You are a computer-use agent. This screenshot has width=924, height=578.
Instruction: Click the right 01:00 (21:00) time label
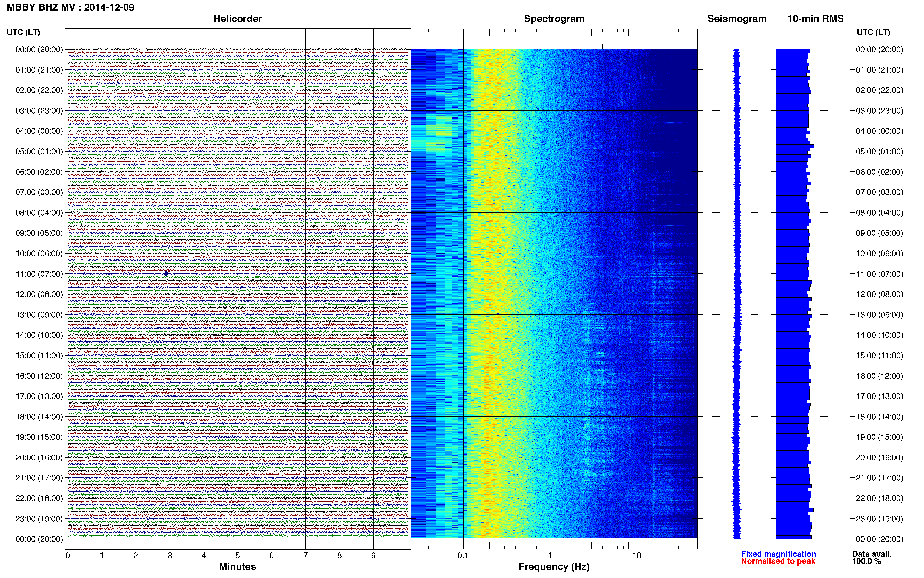879,70
